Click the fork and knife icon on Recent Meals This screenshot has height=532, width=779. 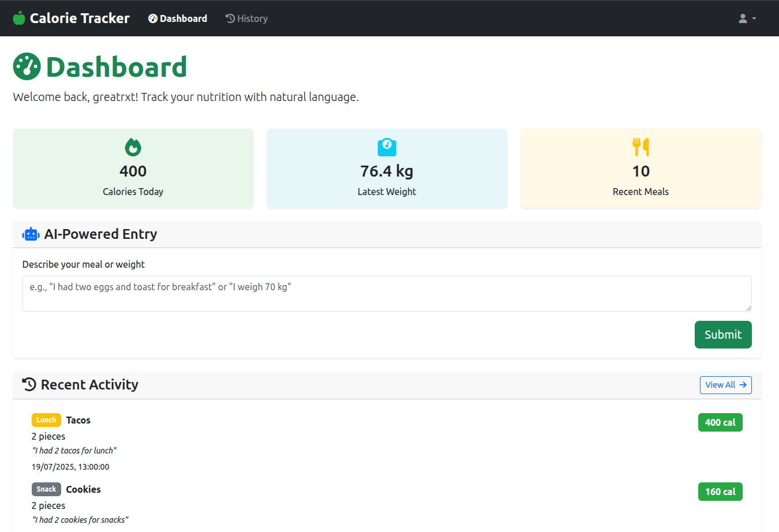641,147
